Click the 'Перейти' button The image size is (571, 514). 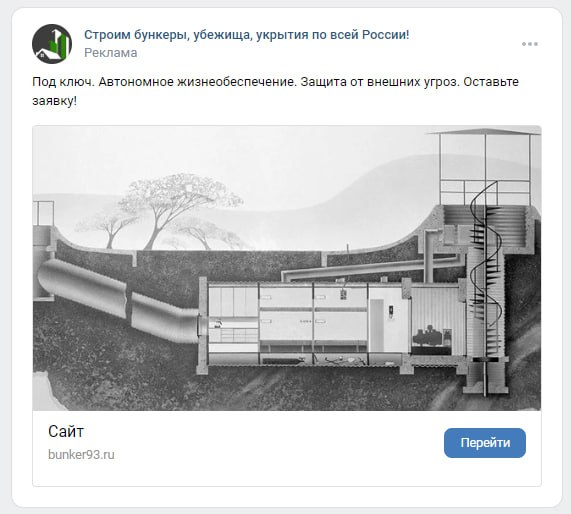485,443
